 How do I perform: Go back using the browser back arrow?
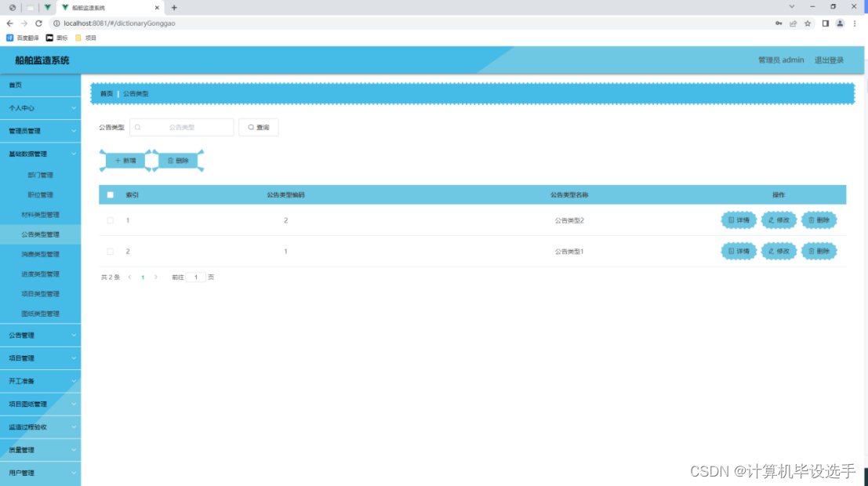[x=10, y=24]
